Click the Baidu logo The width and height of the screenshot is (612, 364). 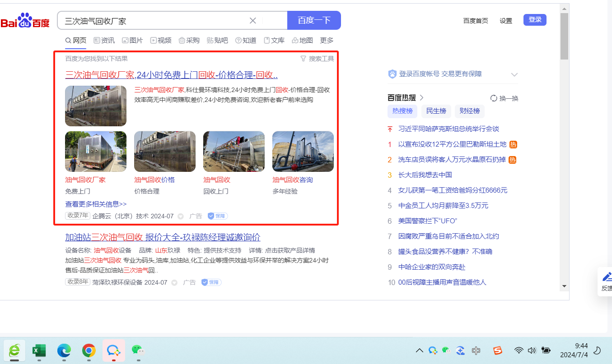tap(25, 21)
